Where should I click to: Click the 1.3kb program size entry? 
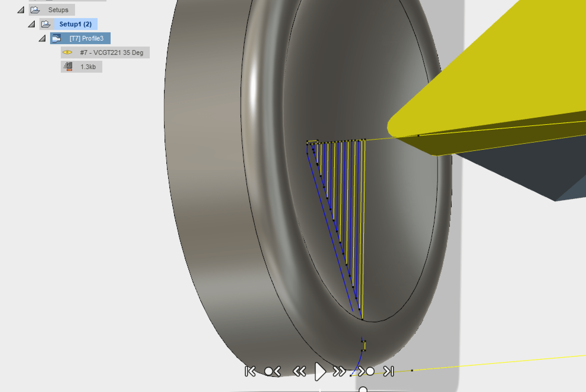click(x=88, y=67)
